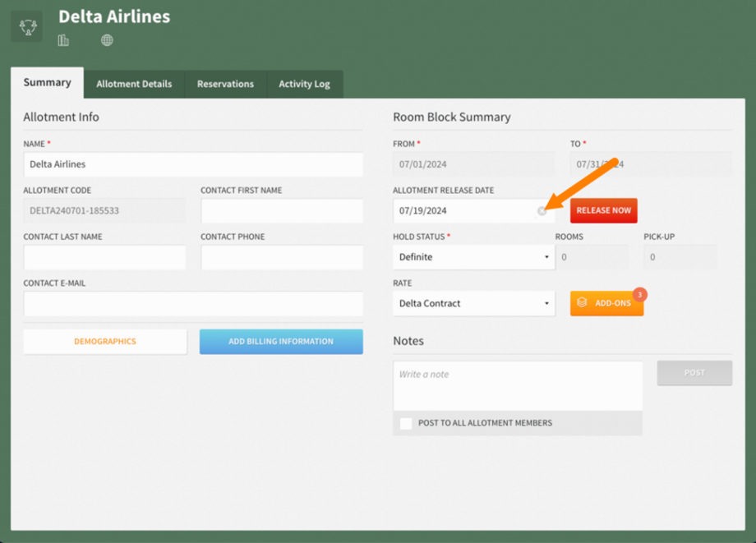Click the Allotment Info heading

coord(62,117)
